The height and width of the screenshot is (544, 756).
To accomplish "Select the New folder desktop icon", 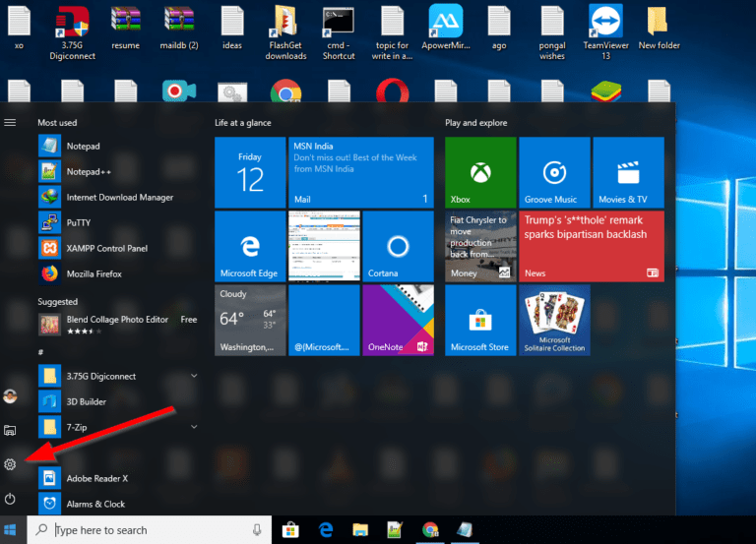I will point(660,28).
